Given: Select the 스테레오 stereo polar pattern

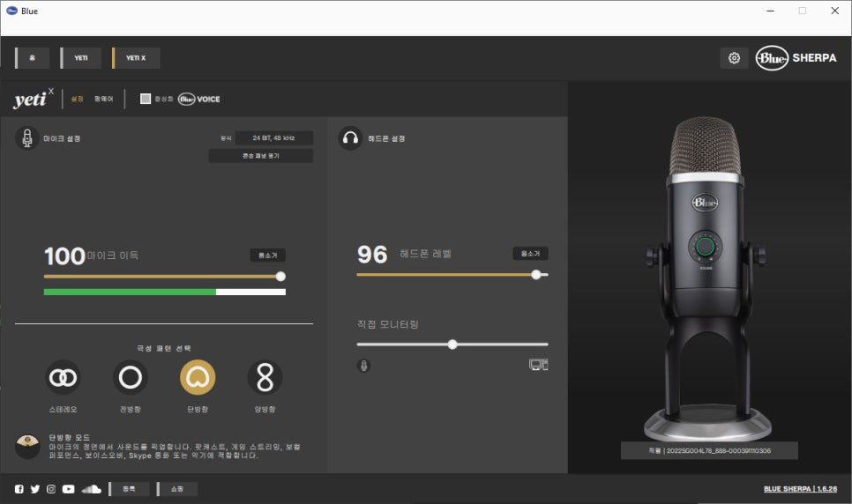Looking at the screenshot, I should click(x=63, y=377).
